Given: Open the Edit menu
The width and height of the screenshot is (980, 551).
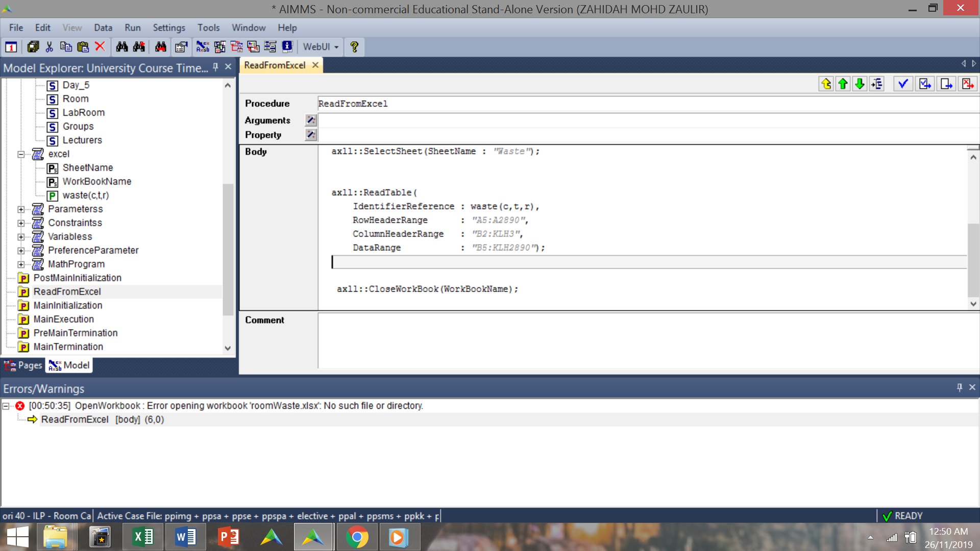Looking at the screenshot, I should (42, 28).
